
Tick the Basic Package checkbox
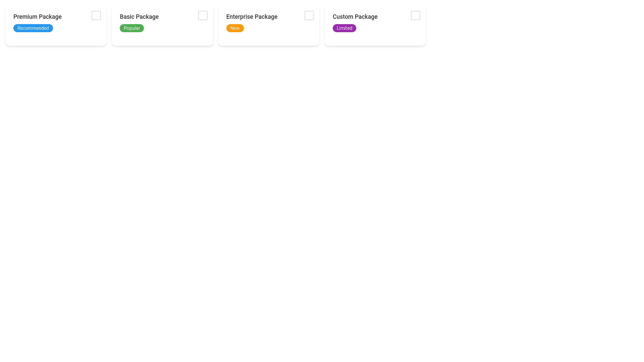203,15
